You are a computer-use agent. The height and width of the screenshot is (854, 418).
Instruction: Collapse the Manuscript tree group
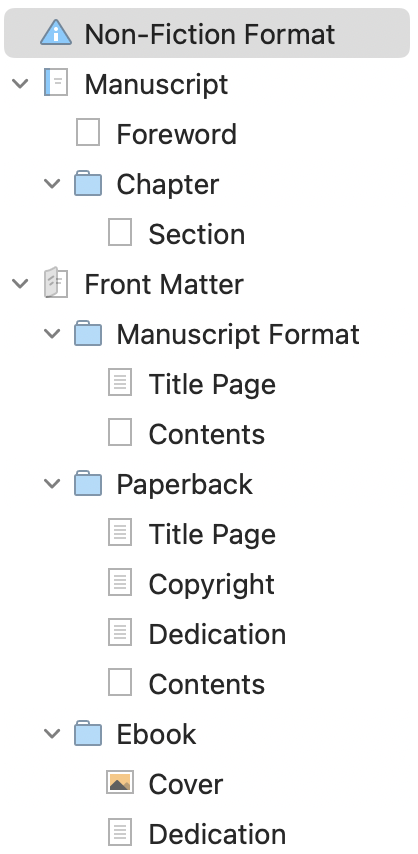[x=20, y=83]
